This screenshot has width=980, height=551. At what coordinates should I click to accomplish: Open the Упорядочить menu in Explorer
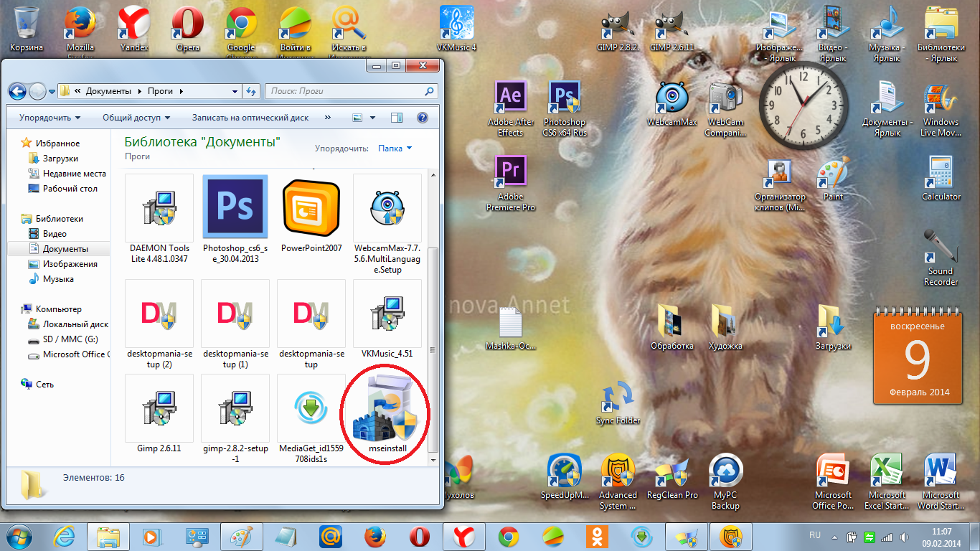(x=50, y=118)
